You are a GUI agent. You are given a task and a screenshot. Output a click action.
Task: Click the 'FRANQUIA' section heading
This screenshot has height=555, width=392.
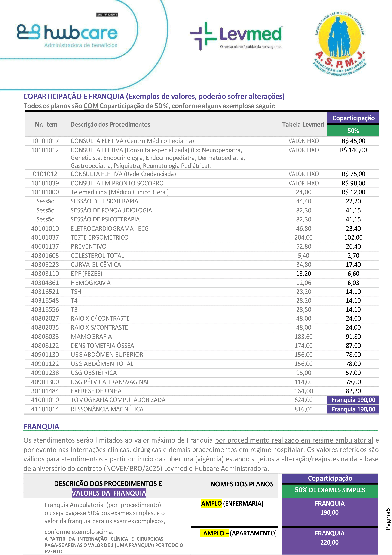[41, 426]
